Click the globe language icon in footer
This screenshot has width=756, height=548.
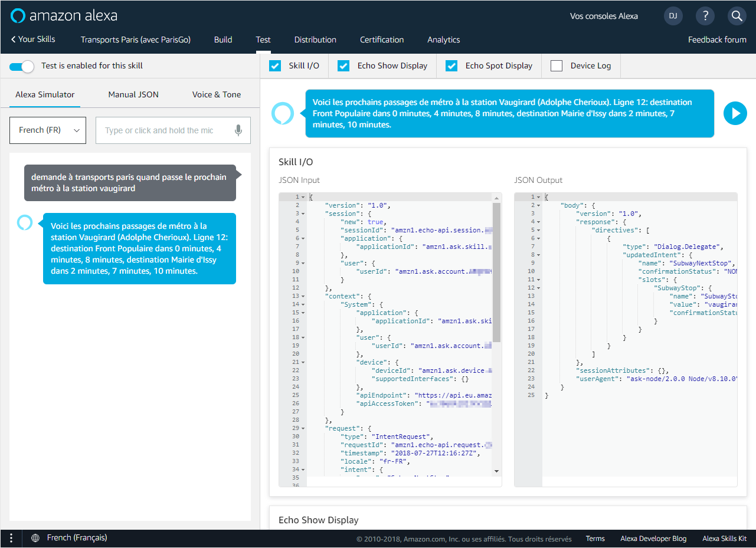[35, 538]
